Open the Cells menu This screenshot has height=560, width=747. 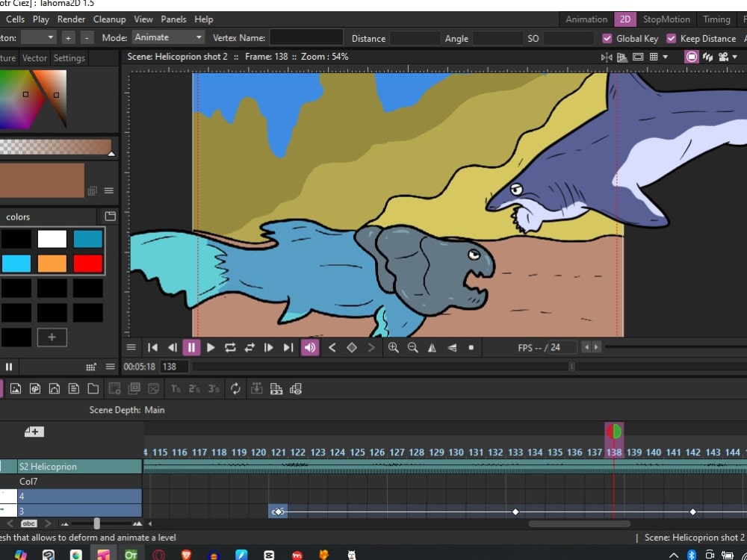[x=15, y=19]
